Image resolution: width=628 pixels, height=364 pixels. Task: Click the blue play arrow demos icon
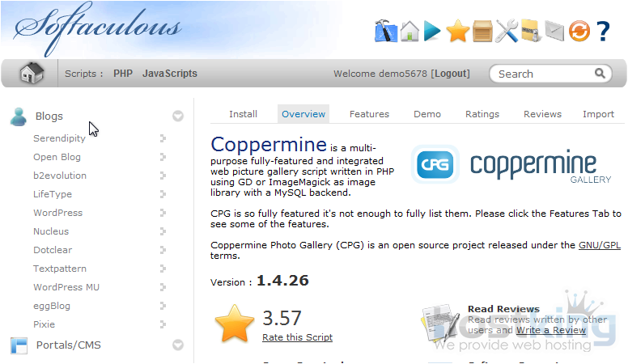click(433, 32)
